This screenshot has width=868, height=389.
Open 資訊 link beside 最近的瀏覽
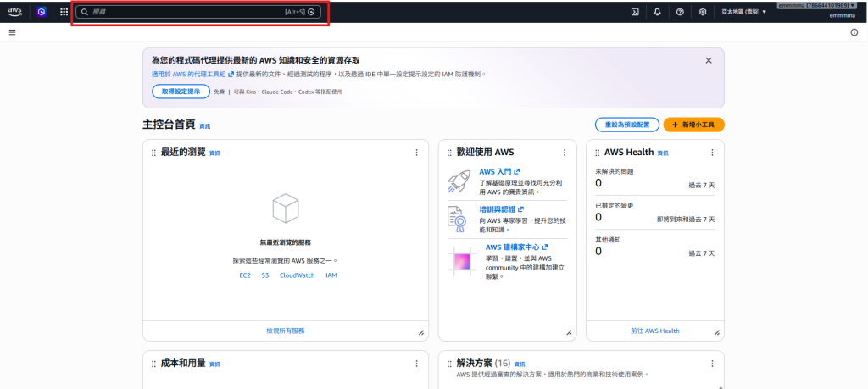tap(214, 153)
